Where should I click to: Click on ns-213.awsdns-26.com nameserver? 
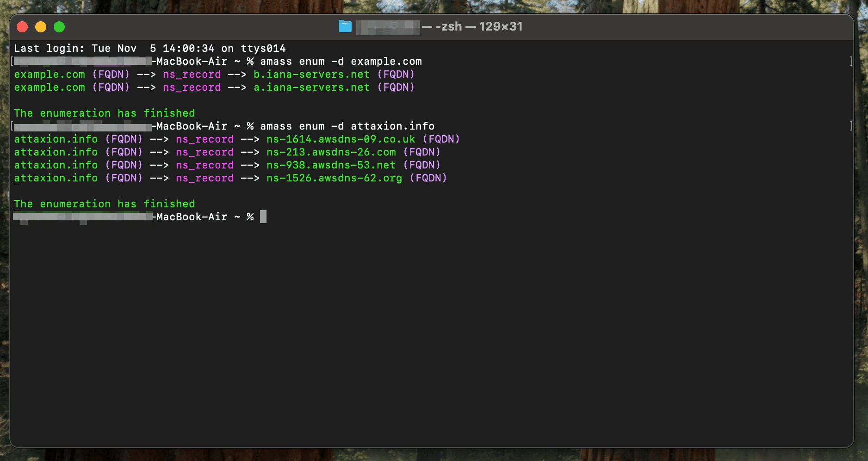click(331, 152)
